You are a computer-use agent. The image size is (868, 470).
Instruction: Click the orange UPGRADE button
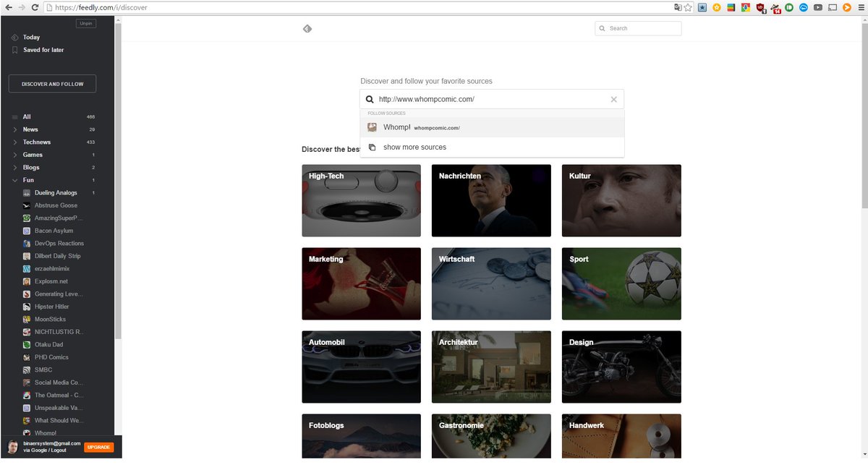(x=99, y=447)
